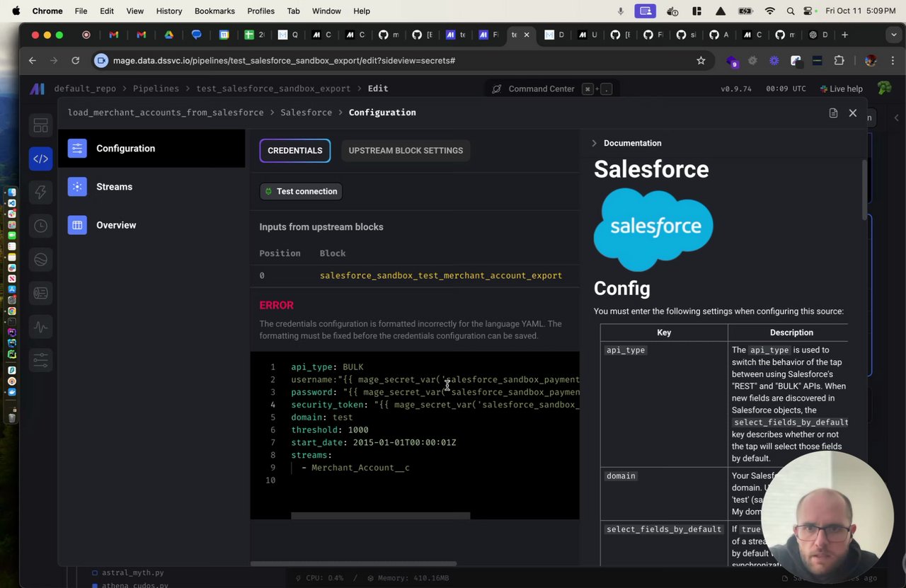Open the Profiles menu

[260, 11]
